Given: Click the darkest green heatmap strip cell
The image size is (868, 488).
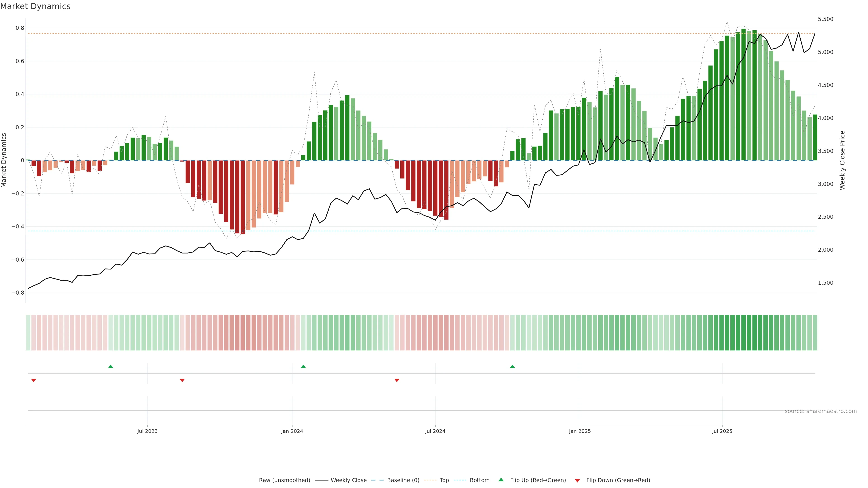Looking at the screenshot, I should 743,333.
